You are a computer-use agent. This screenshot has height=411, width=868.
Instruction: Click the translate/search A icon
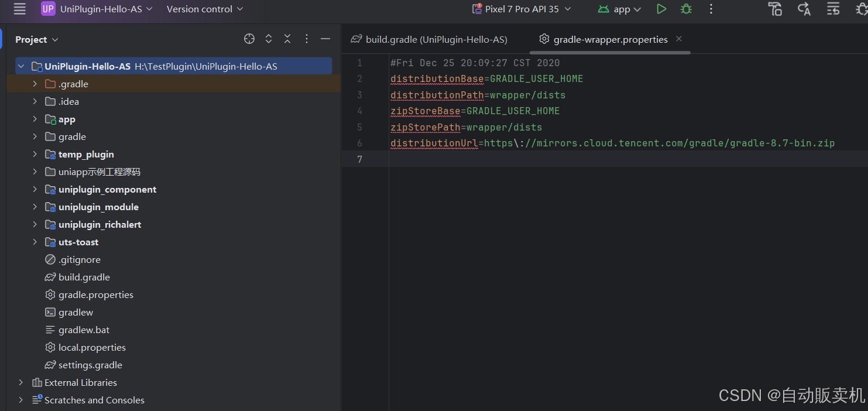pyautogui.click(x=804, y=9)
